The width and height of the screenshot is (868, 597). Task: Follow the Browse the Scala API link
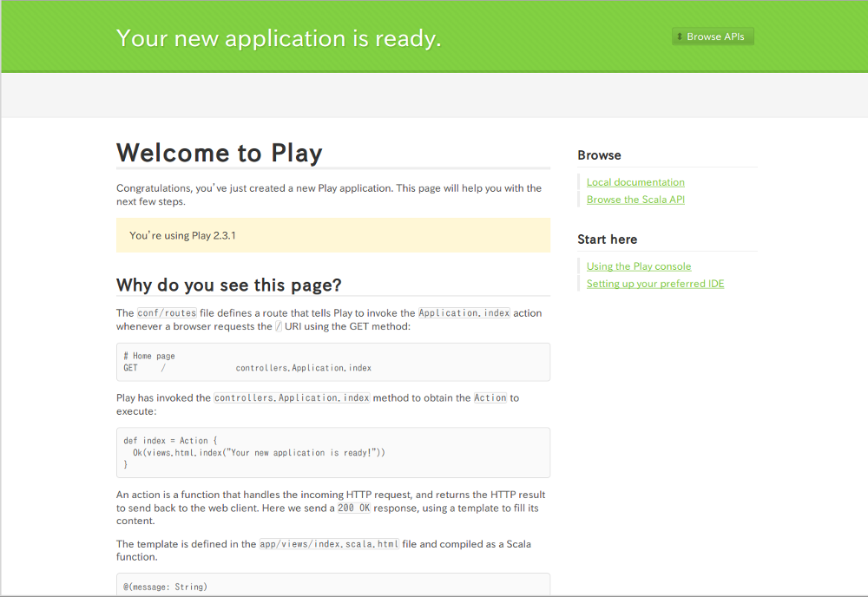click(635, 200)
